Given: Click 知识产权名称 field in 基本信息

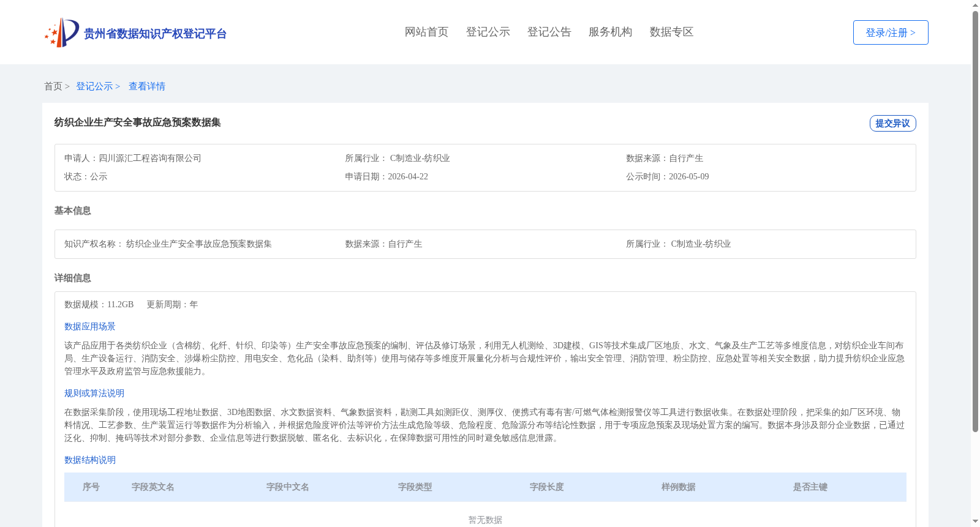Looking at the screenshot, I should click(x=168, y=244).
